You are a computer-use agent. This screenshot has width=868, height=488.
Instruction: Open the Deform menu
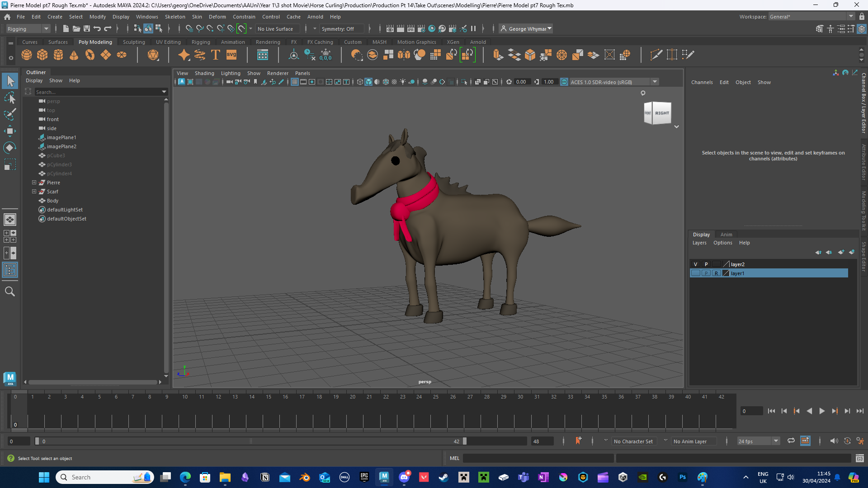pyautogui.click(x=217, y=17)
